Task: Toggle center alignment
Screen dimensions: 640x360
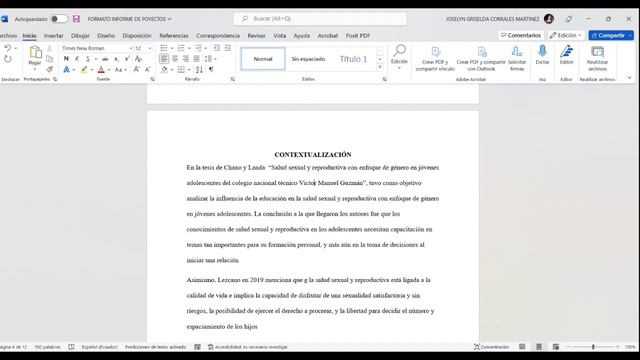Action: coord(175,59)
